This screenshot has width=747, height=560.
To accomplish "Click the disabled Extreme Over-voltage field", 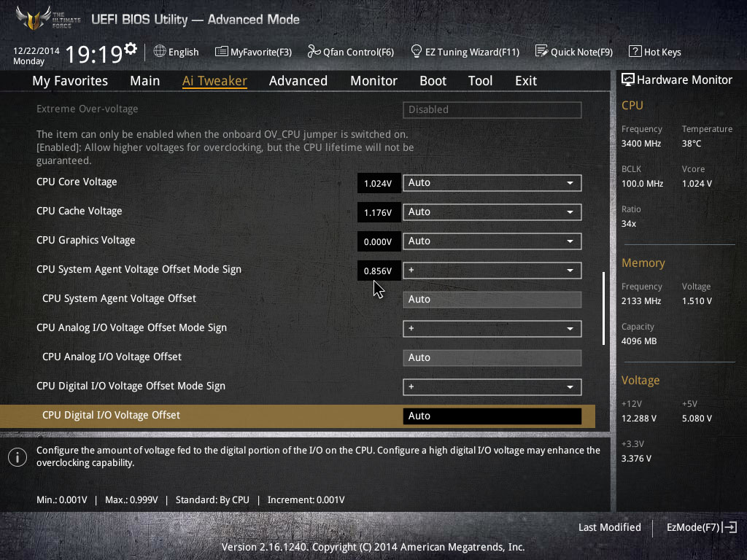I will pos(492,109).
